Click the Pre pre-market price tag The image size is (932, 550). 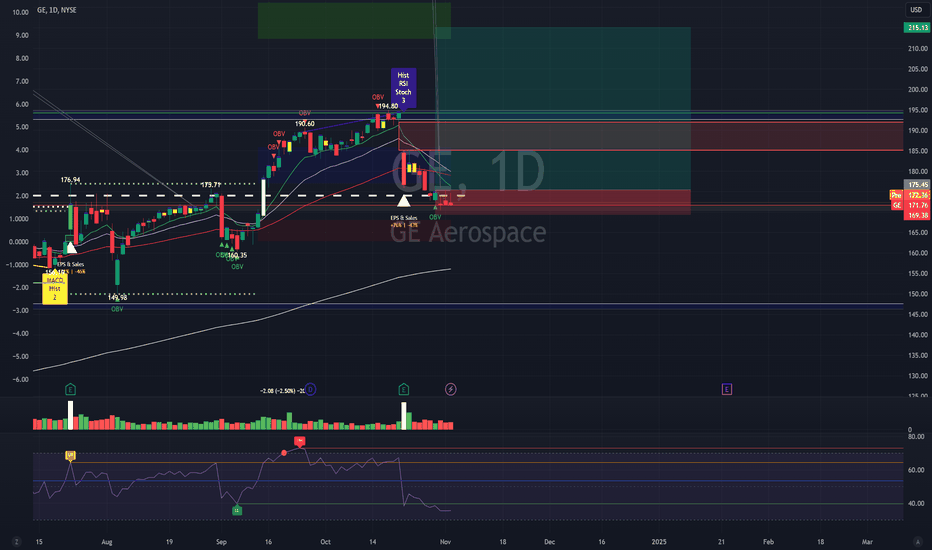[896, 195]
